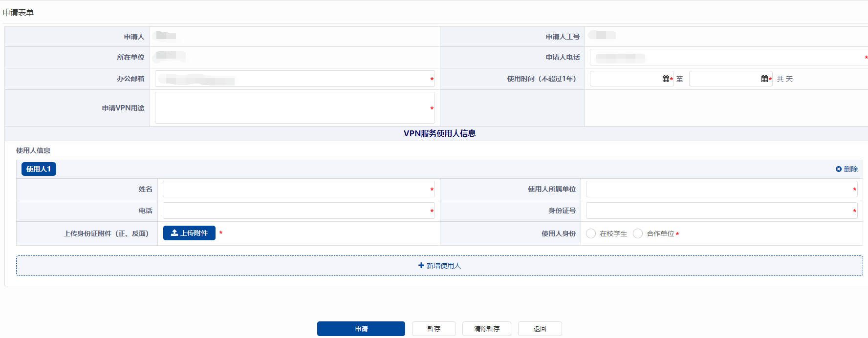Click the 使用时间 start date field
This screenshot has height=338, width=868.
(626, 79)
